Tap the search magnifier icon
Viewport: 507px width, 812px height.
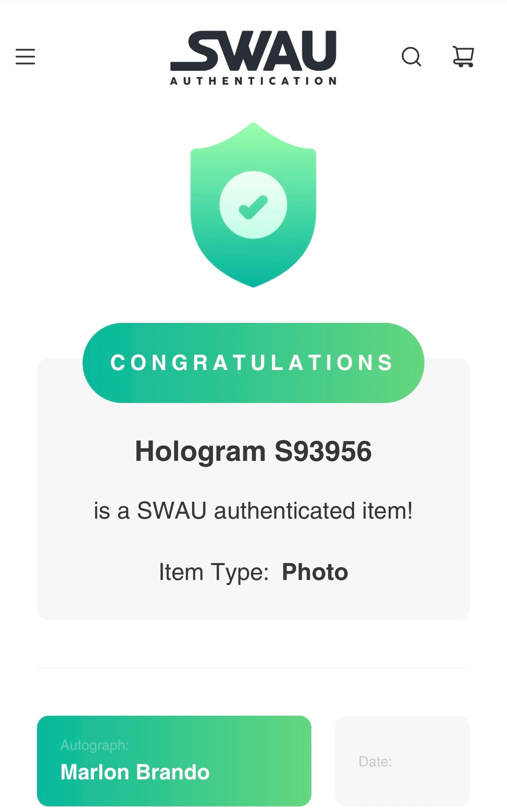point(411,57)
